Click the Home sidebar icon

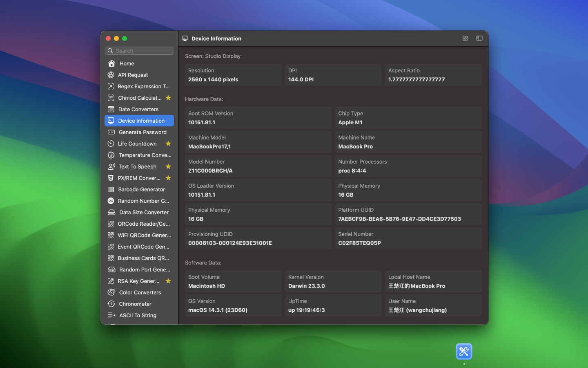pos(111,63)
